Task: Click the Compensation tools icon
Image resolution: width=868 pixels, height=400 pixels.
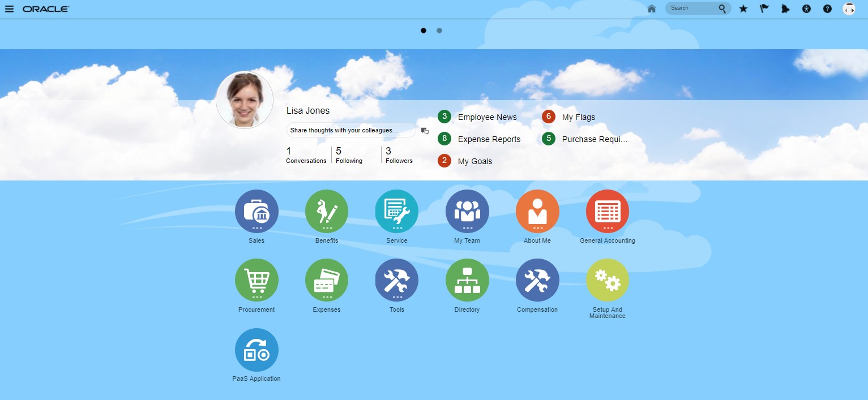Action: (x=537, y=280)
